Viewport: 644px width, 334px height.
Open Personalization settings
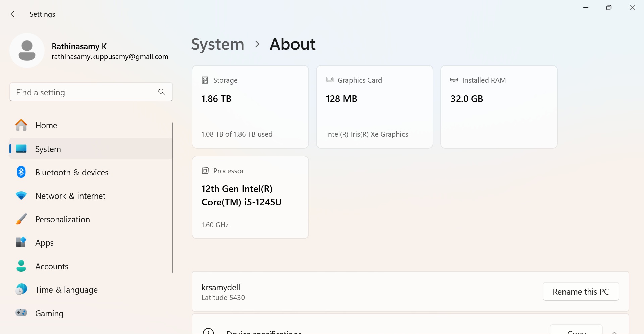click(91, 219)
